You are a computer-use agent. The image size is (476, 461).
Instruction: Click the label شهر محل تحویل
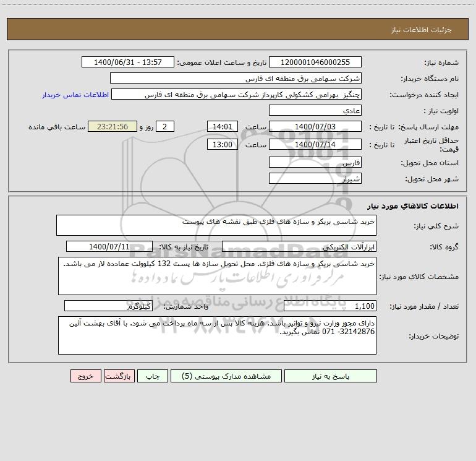coord(431,179)
